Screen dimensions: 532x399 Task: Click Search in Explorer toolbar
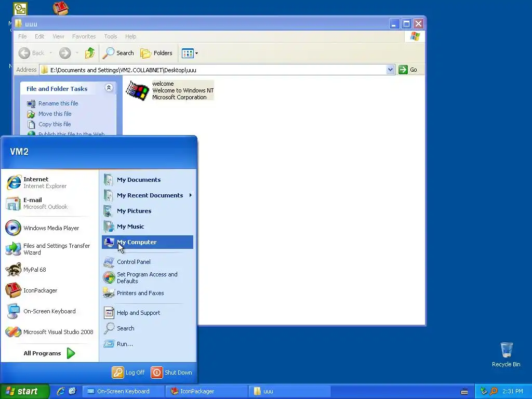point(118,53)
